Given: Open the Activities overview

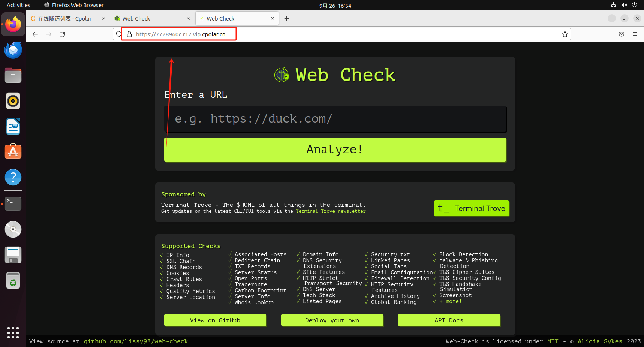Looking at the screenshot, I should point(18,5).
